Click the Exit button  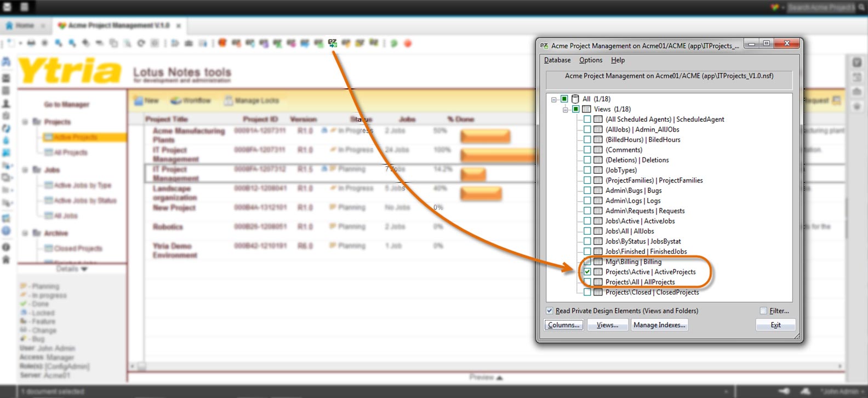[775, 325]
